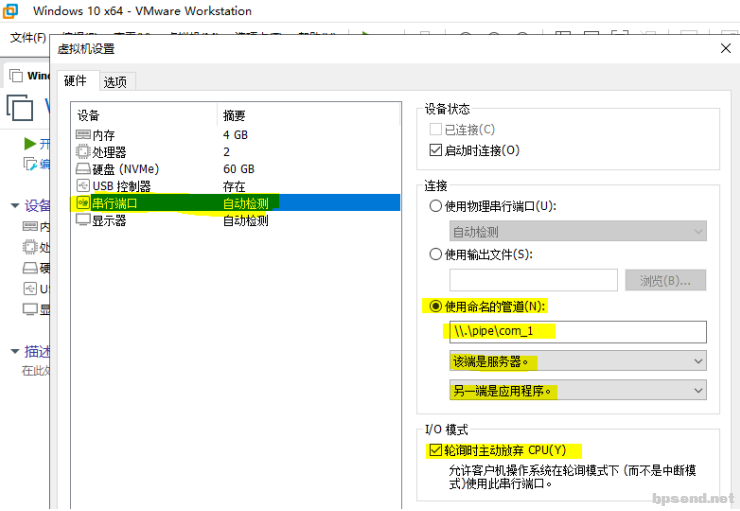This screenshot has width=740, height=511.
Task: Select the Processor chip icon in list
Action: click(x=83, y=151)
